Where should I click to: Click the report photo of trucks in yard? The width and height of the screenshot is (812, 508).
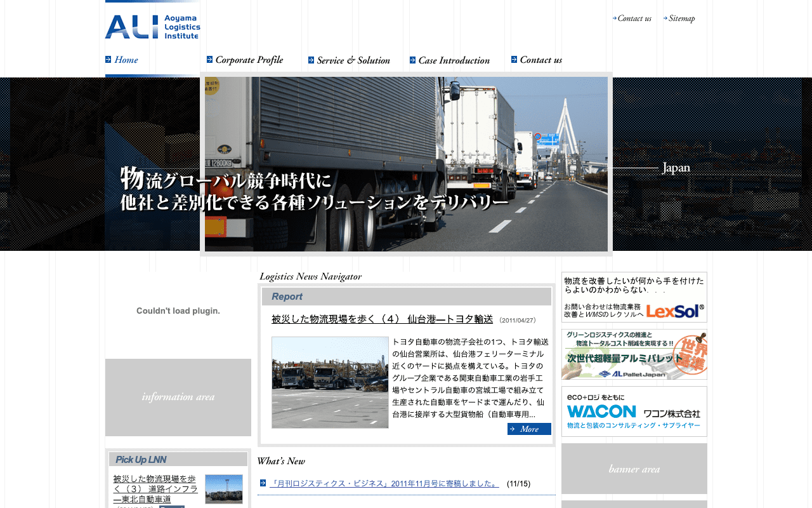330,382
